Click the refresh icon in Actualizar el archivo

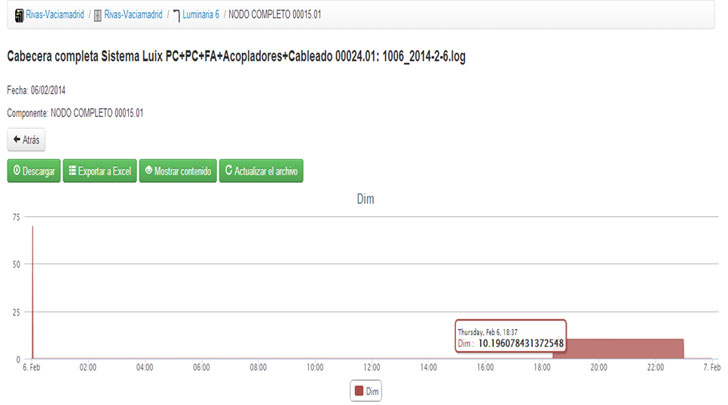coord(228,171)
